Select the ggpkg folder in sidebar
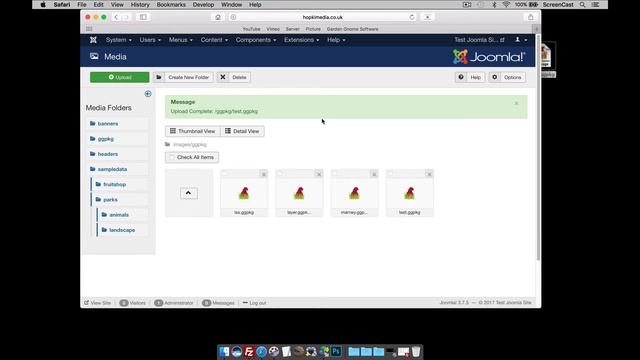The image size is (640, 360). pos(106,139)
